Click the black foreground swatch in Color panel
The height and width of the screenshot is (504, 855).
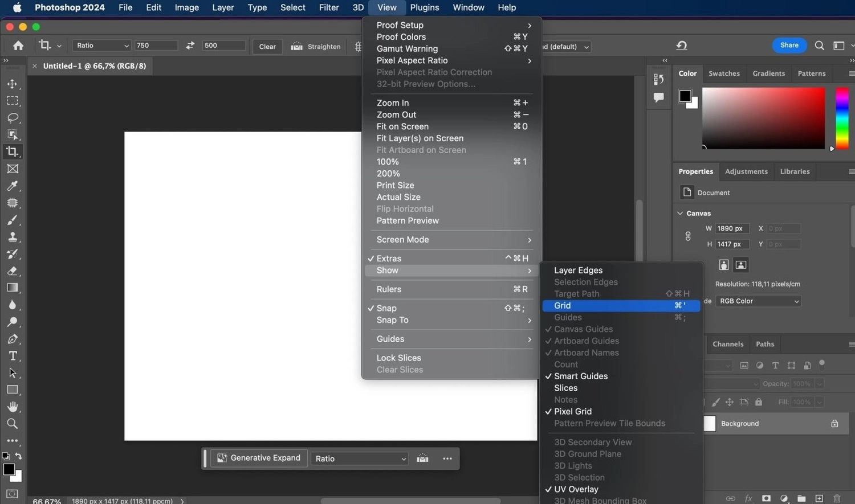pos(685,96)
